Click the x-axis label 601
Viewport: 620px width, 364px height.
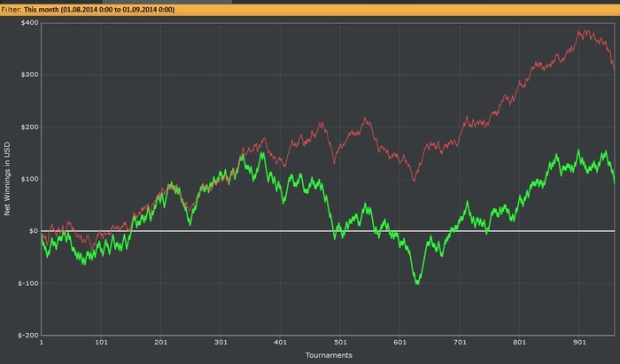pos(399,342)
